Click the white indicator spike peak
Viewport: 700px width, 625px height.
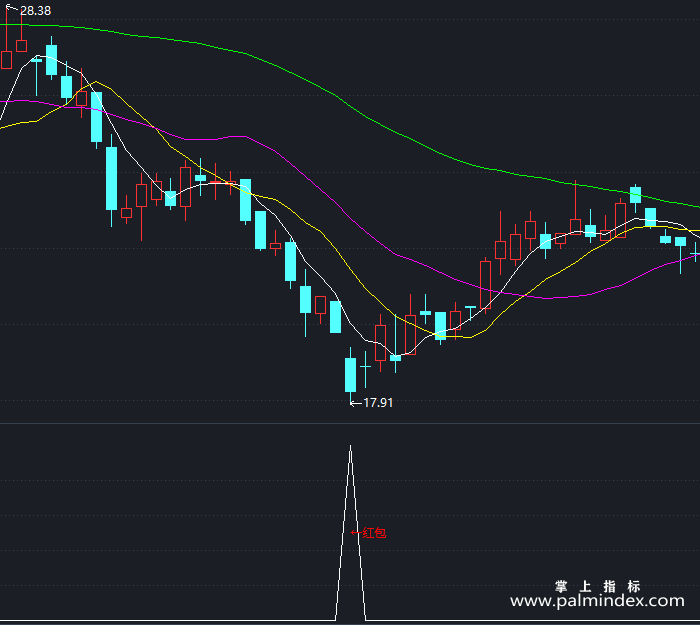350,446
